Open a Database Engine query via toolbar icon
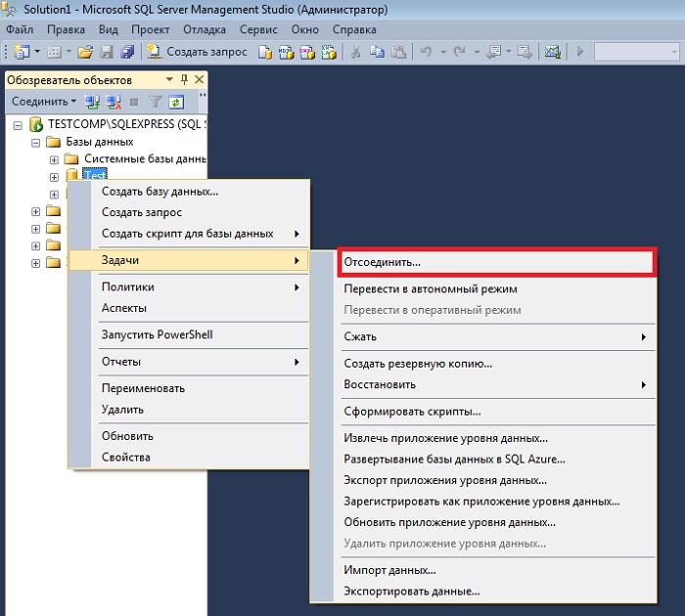 point(265,52)
